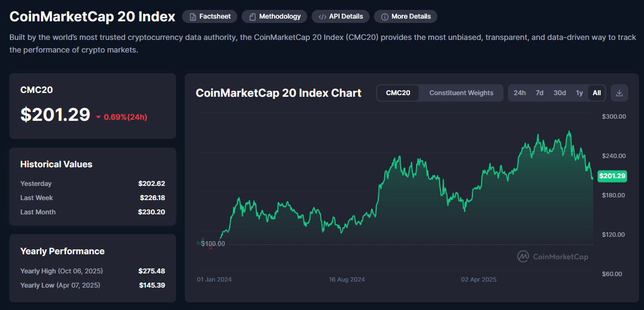Set chart range to 30d
The width and height of the screenshot is (644, 310).
tap(559, 93)
